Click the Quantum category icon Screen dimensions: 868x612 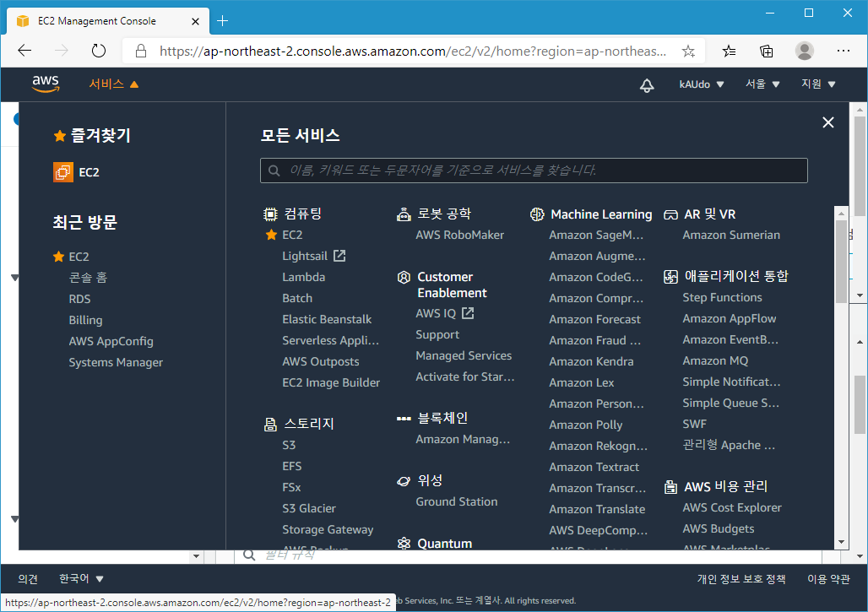point(404,544)
